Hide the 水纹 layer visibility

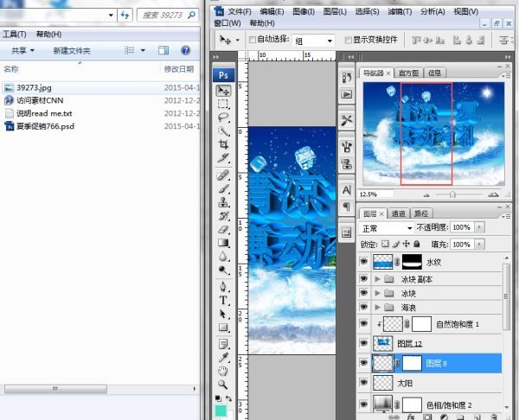point(363,261)
